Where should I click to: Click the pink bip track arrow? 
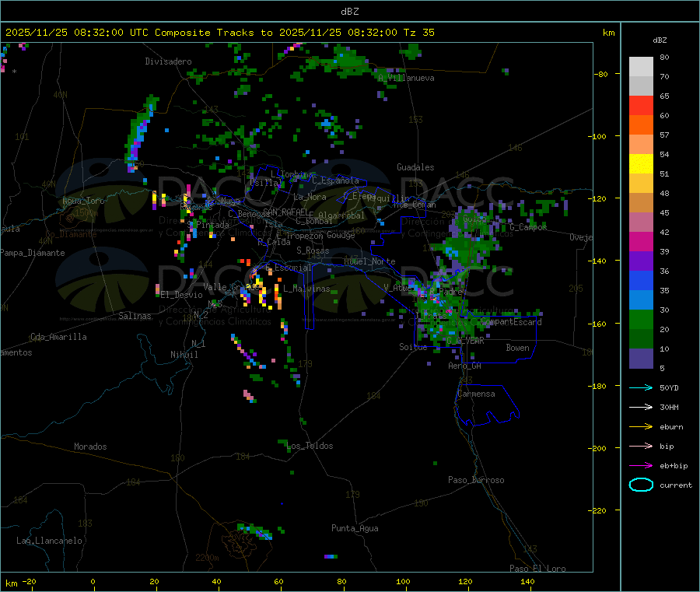pyautogui.click(x=641, y=446)
